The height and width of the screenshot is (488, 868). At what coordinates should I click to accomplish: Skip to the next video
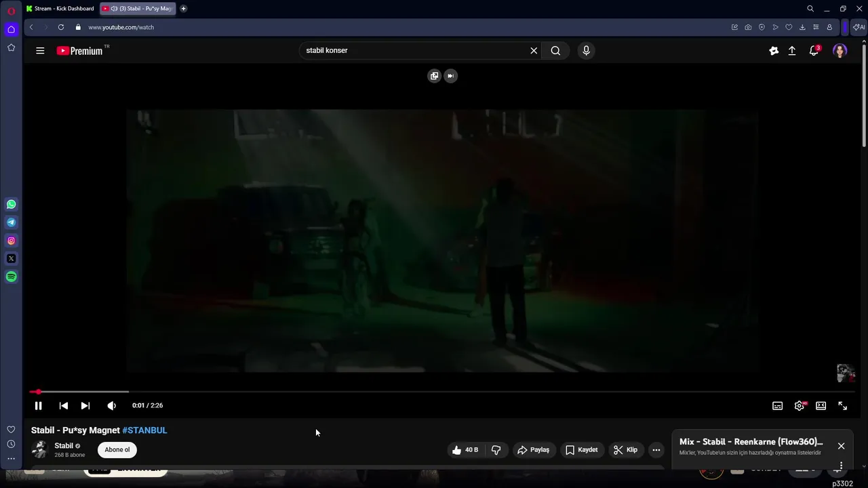[85, 405]
